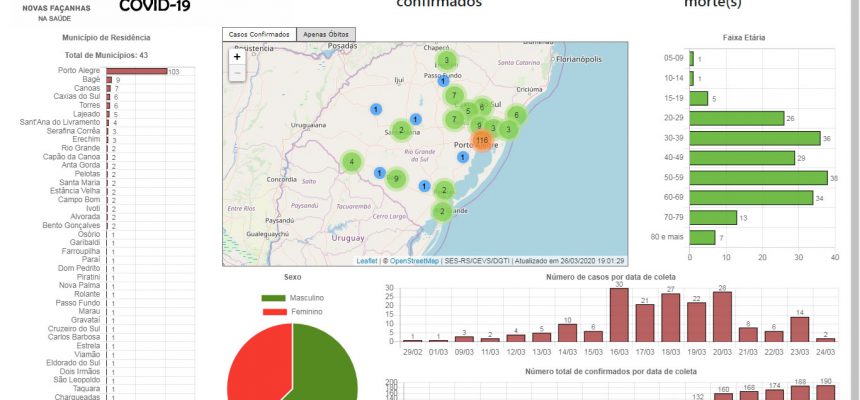Click the 16/03 bar with 30 cases
This screenshot has height=400, width=860.
pos(619,315)
